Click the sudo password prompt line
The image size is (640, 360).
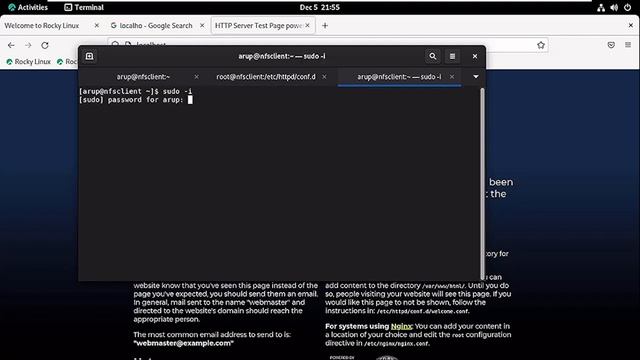click(135, 100)
